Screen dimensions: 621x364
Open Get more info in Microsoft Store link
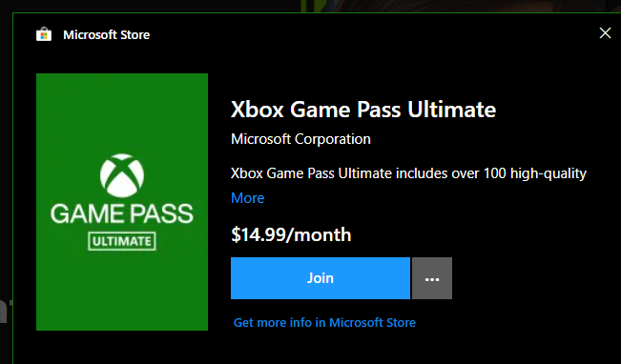[324, 322]
